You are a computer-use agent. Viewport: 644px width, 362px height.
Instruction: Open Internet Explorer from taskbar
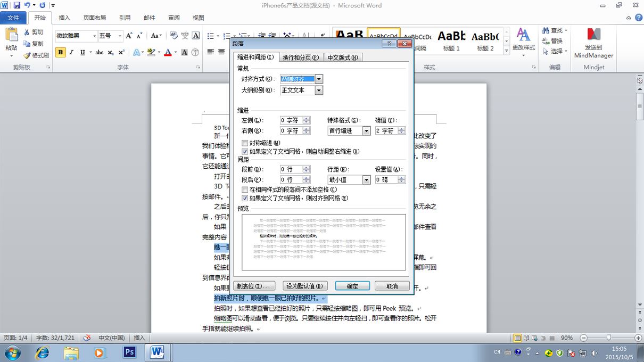pyautogui.click(x=42, y=352)
